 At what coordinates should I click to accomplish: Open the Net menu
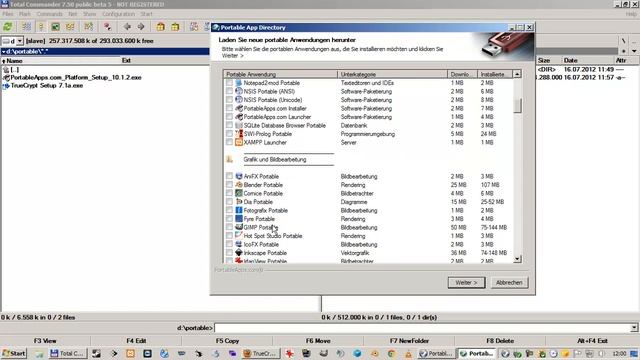[x=73, y=14]
